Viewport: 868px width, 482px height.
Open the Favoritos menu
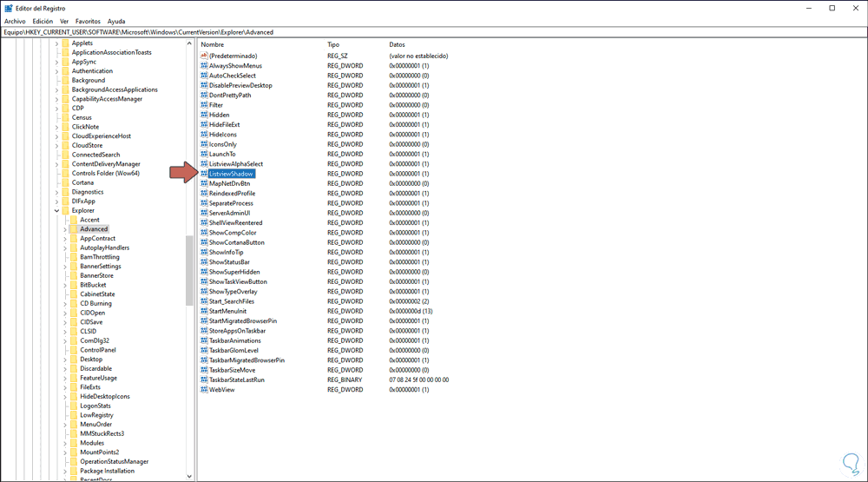tap(88, 21)
